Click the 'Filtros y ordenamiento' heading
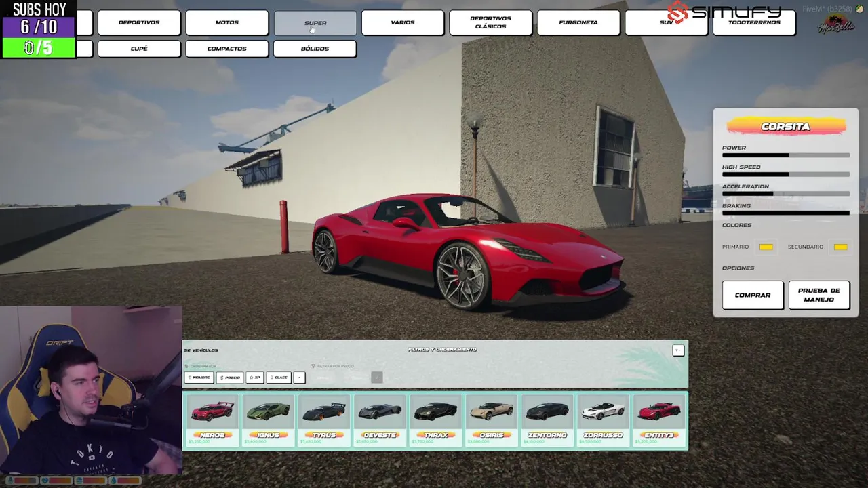 [442, 350]
